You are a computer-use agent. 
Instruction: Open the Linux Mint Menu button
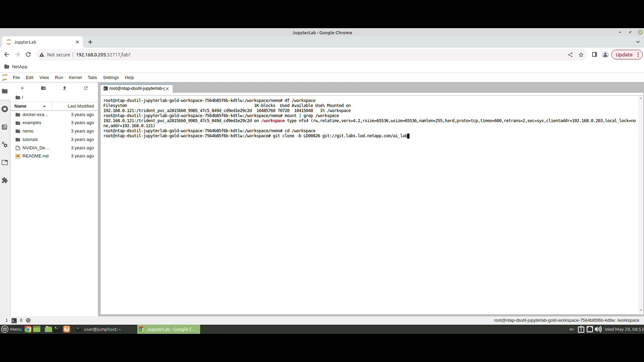pos(12,329)
